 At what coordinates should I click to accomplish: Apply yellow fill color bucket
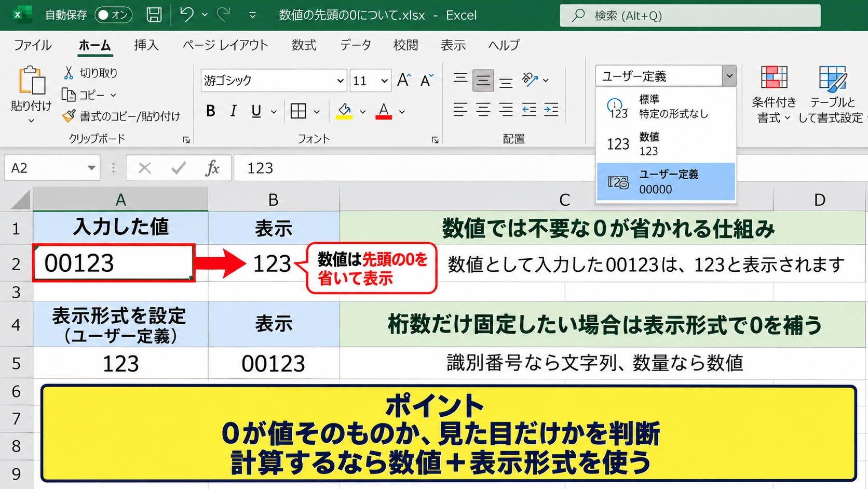pos(344,111)
